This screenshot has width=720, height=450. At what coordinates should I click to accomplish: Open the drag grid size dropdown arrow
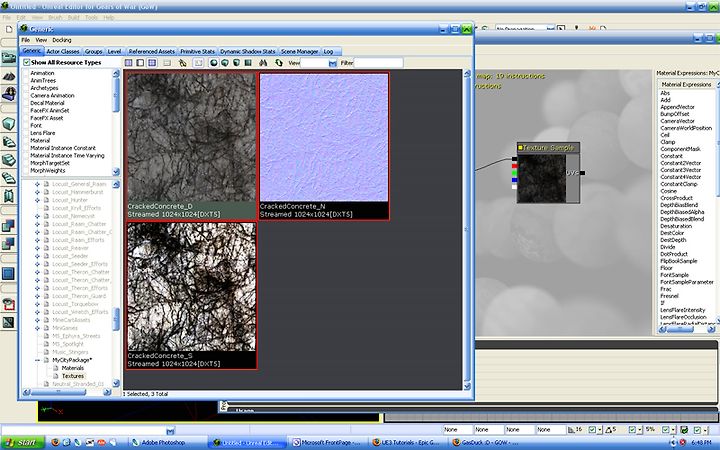pos(600,430)
